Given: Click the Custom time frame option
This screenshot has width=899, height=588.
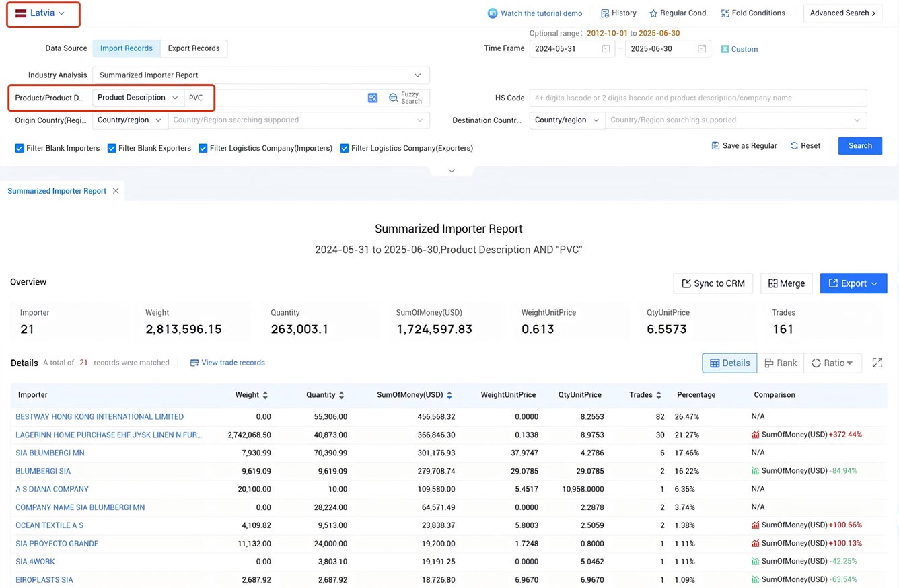Looking at the screenshot, I should click(x=740, y=49).
